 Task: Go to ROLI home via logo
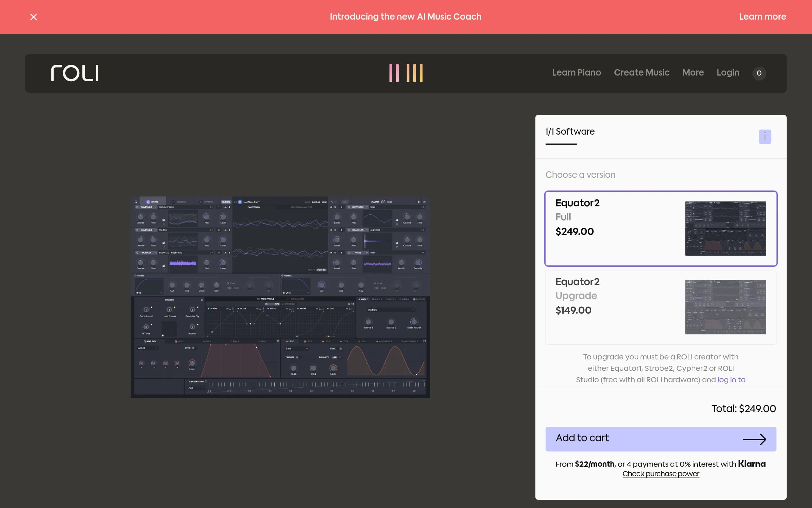point(75,73)
